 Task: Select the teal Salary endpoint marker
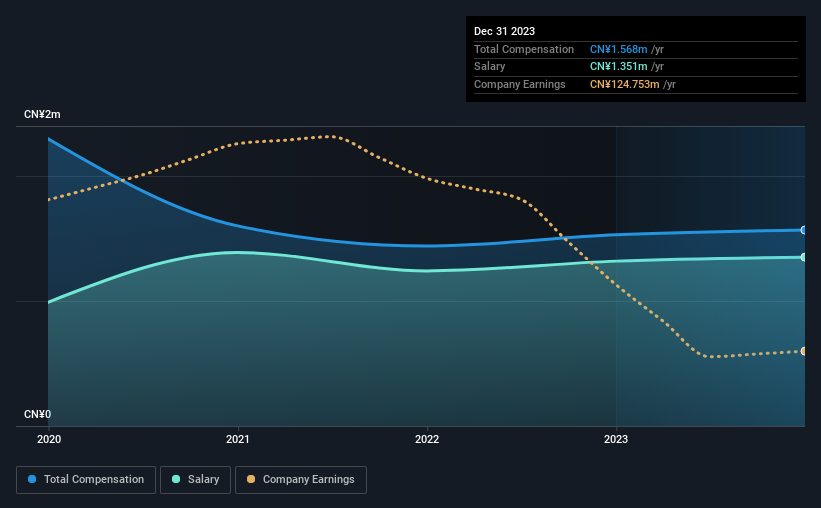(x=804, y=257)
